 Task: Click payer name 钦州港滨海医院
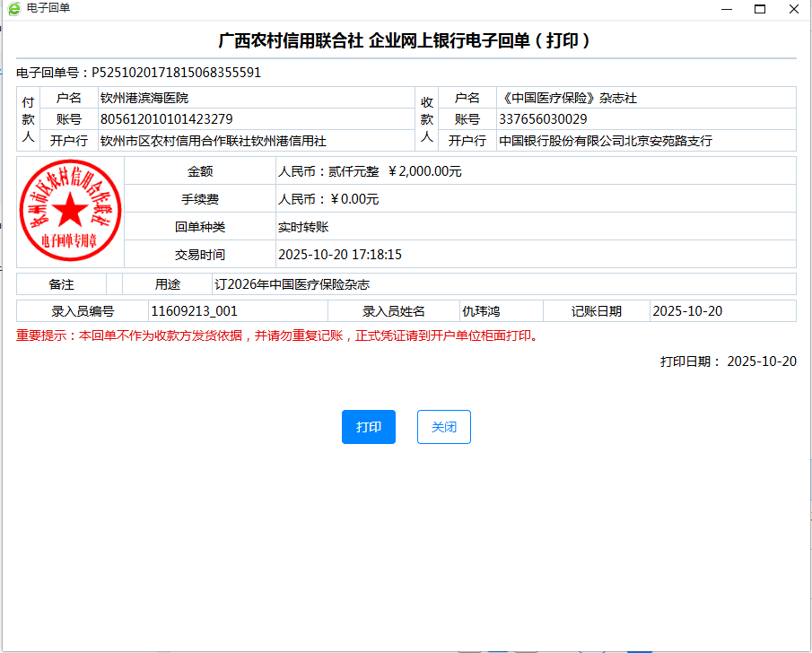pyautogui.click(x=144, y=98)
